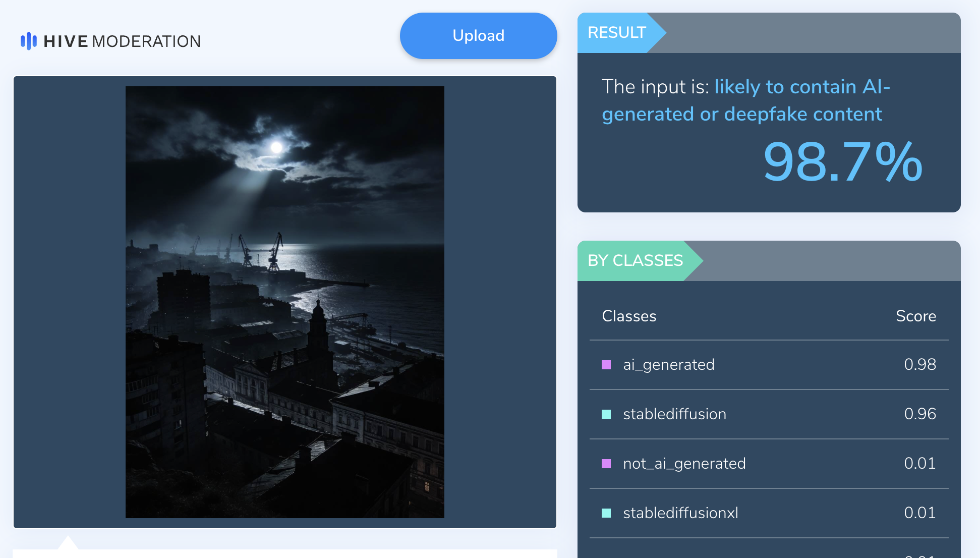Click the moonlit harbor uploaded image
Screen dimensions: 980x558
click(284, 302)
